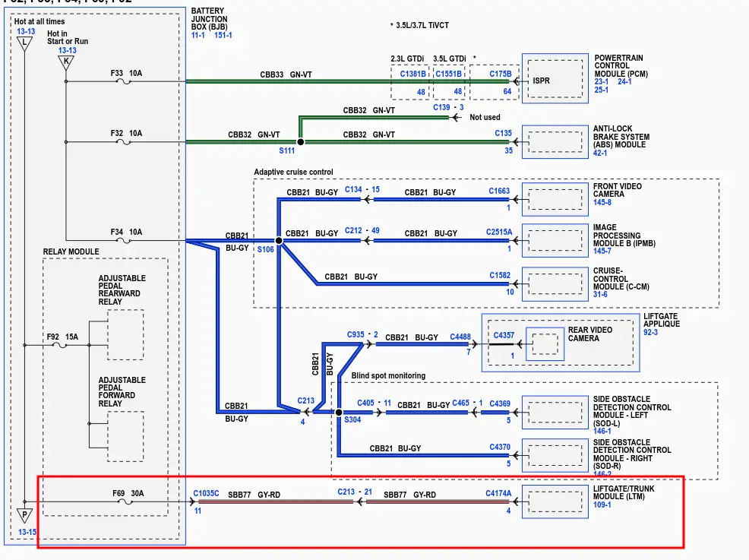Select connector C4488
This screenshot has height=560, width=749.
coord(460,337)
